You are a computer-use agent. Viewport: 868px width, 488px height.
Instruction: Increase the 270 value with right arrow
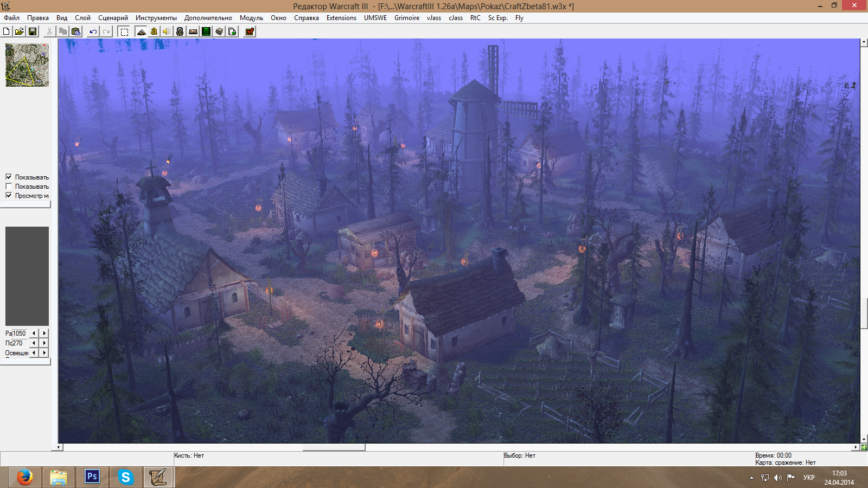pyautogui.click(x=44, y=343)
